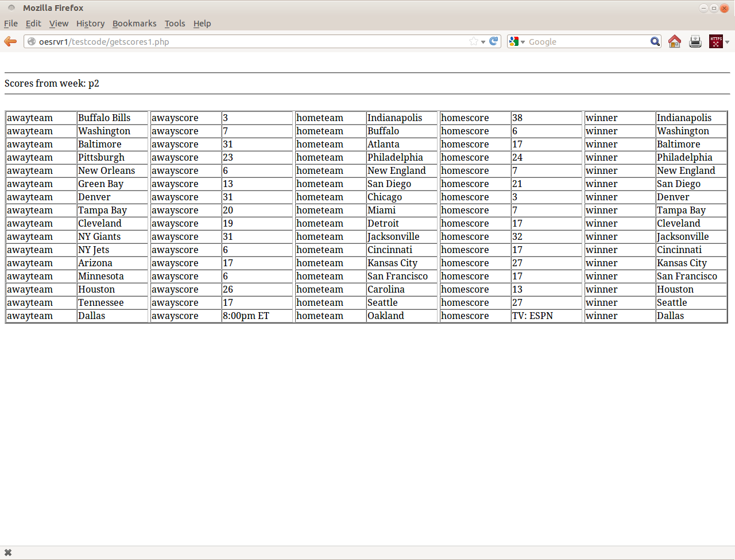The width and height of the screenshot is (735, 560).
Task: Open the Help menu
Action: pyautogui.click(x=202, y=24)
